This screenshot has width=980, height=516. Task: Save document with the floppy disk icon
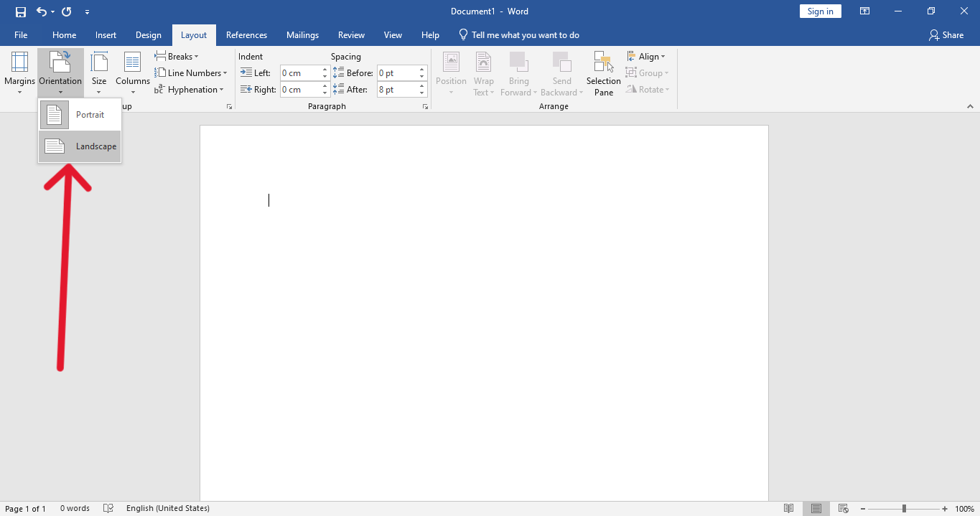[20, 11]
